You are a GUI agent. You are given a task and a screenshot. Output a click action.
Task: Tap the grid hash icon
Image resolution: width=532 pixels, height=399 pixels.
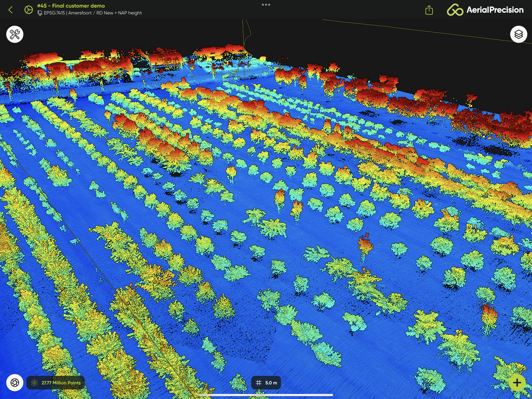259,383
